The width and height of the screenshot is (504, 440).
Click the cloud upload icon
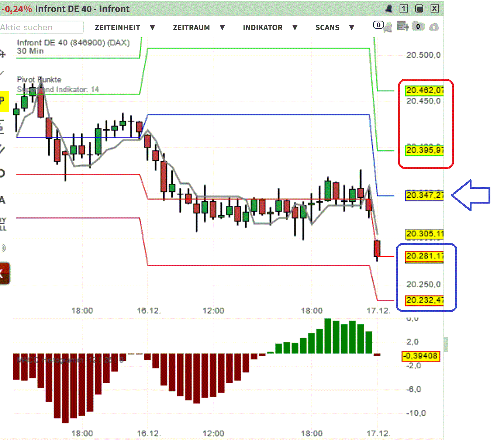click(x=434, y=27)
